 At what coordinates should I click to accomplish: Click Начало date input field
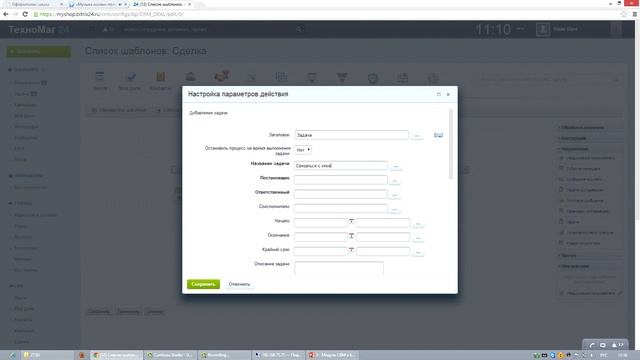320,222
